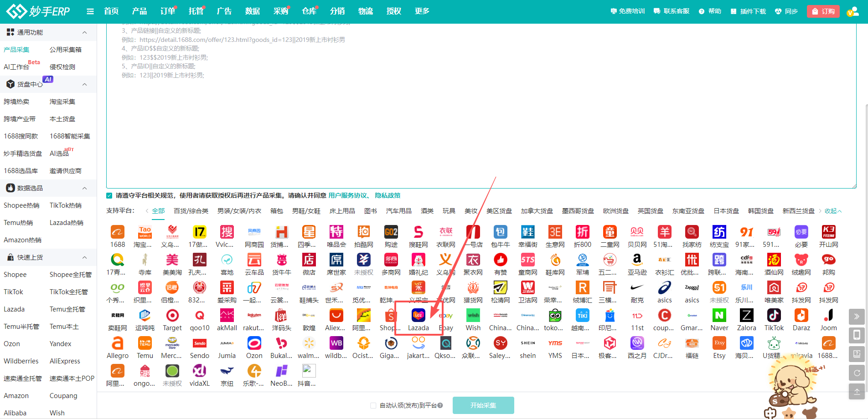Viewport: 868px width, 419px height.
Task: Open the 更多 top menu
Action: click(422, 11)
